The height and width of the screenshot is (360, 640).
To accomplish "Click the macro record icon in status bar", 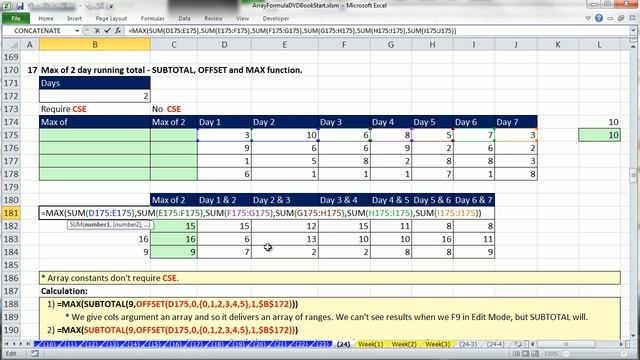I will point(34,353).
